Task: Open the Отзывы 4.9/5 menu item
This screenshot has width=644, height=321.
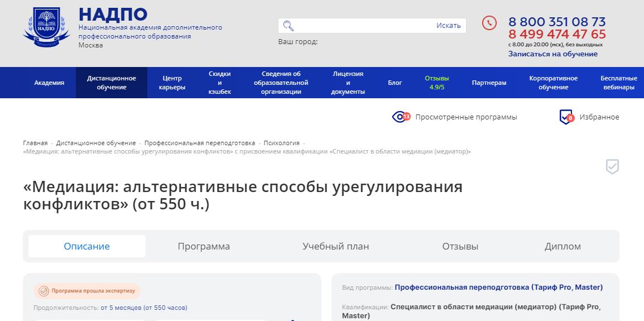Action: coord(437,83)
